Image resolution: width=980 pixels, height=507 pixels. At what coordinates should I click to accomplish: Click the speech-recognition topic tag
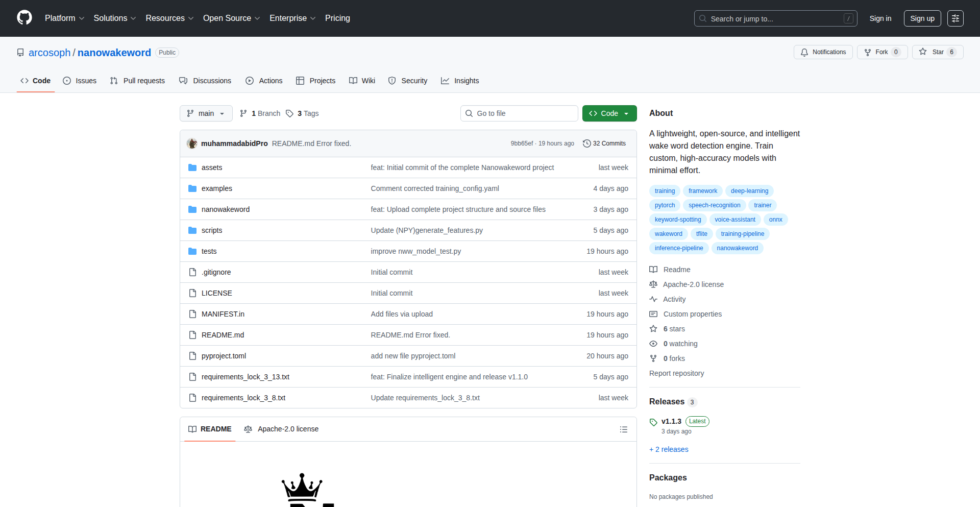(714, 205)
